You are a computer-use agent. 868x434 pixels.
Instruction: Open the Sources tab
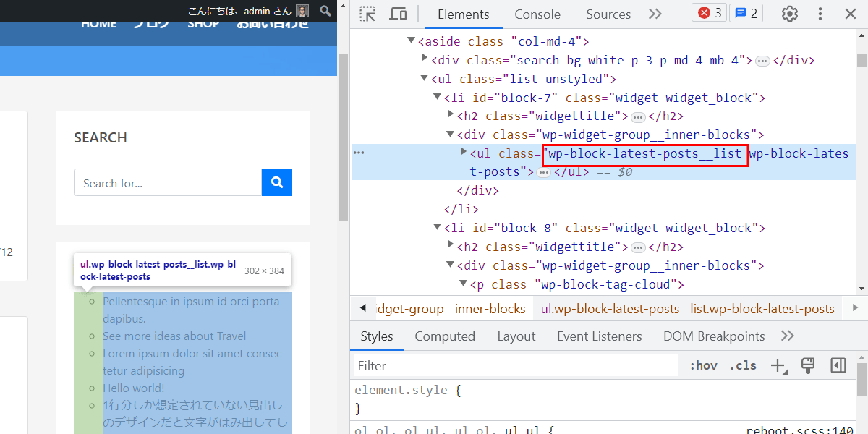point(608,14)
